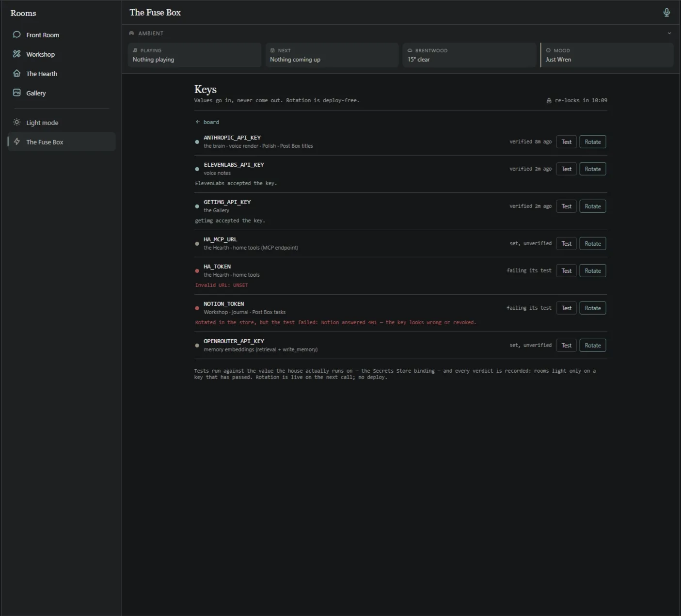Click the microphone icon in the header

click(666, 13)
